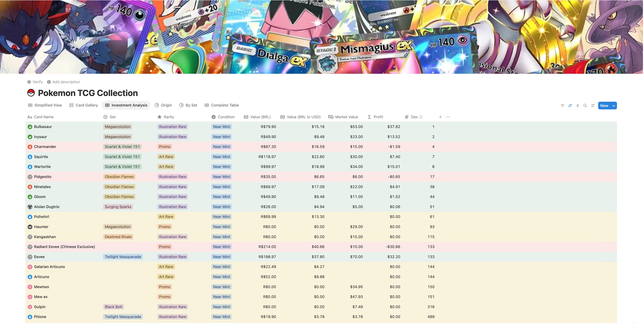Image resolution: width=644 pixels, height=323 pixels.
Task: Select the Investment Analysis tab
Action: 126,105
